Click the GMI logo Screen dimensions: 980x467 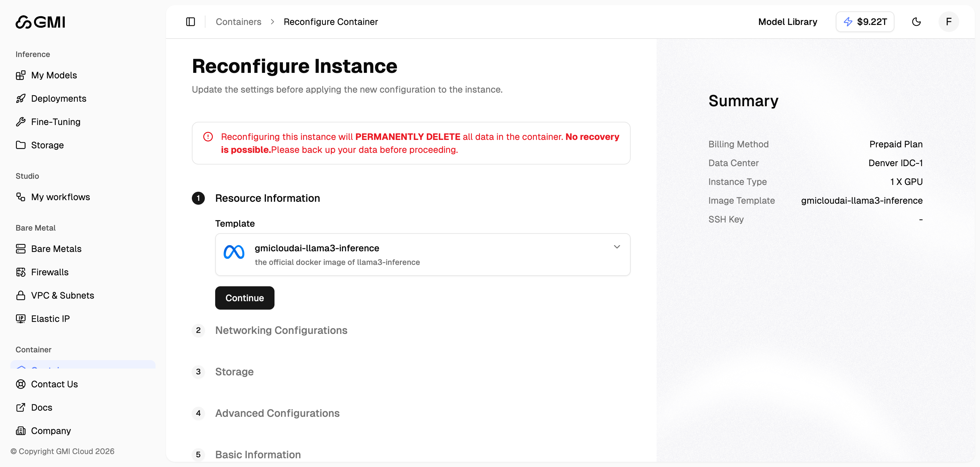tap(40, 22)
